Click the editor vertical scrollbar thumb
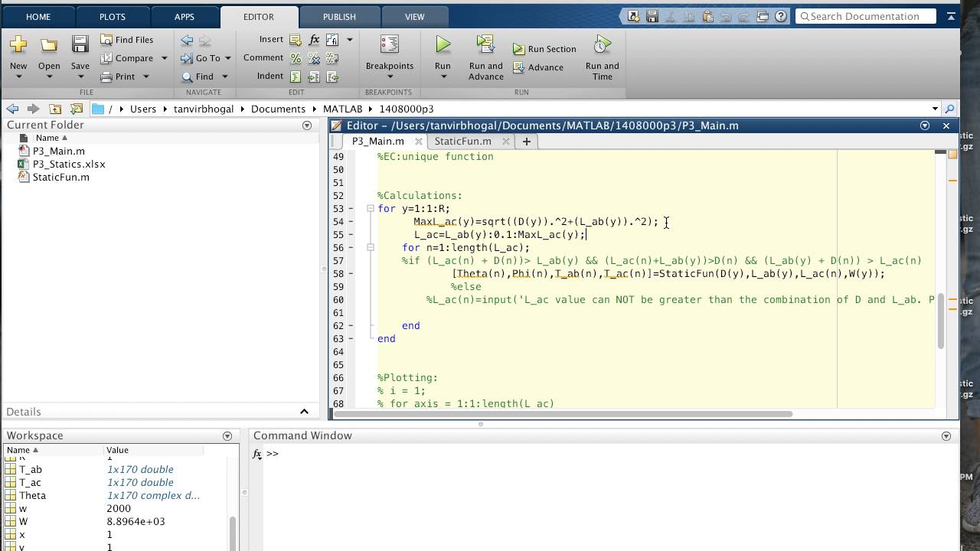The width and height of the screenshot is (980, 551). tap(940, 321)
